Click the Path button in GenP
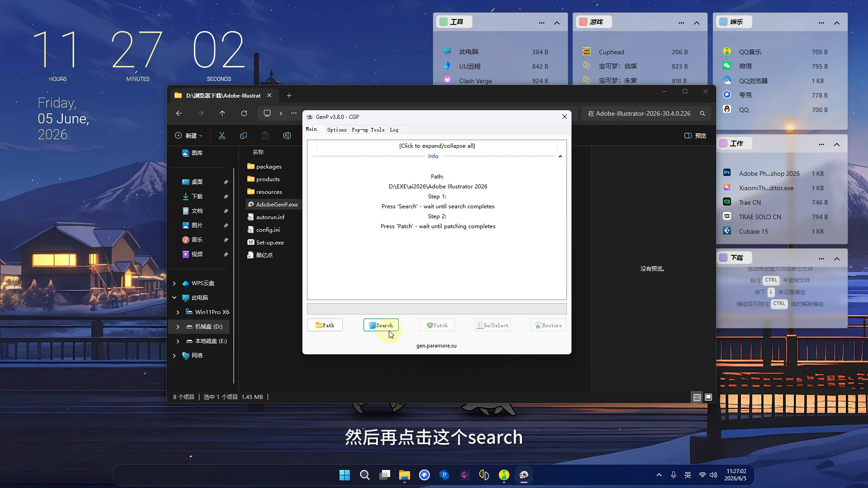The height and width of the screenshot is (488, 868). [325, 325]
